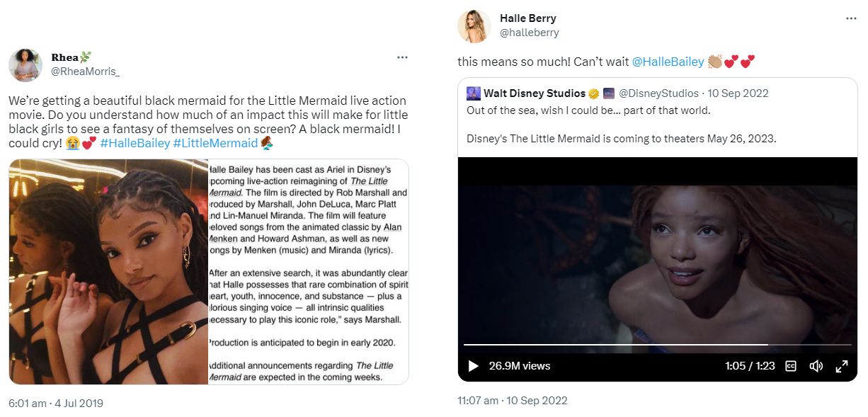Image resolution: width=868 pixels, height=417 pixels.
Task: Open more options on Halle Berry's tweet
Action: coord(851,19)
